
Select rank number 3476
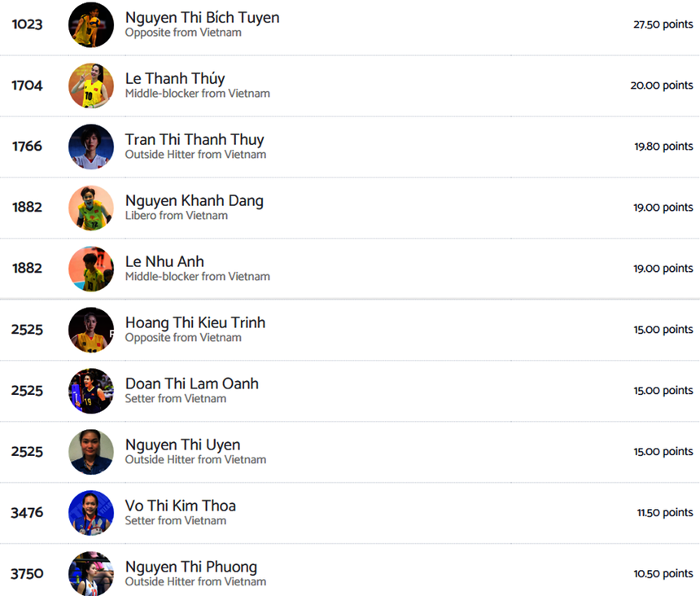coord(27,513)
